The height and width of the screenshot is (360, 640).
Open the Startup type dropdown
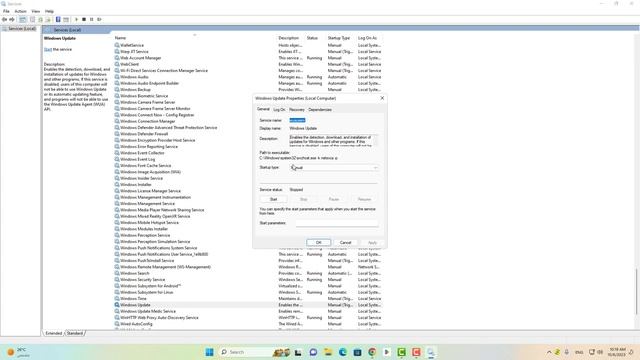click(x=334, y=168)
